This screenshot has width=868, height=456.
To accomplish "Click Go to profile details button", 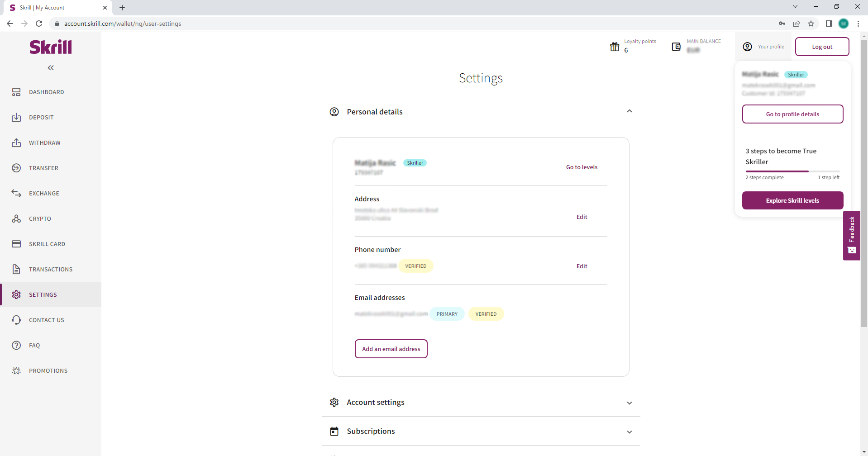I will pyautogui.click(x=792, y=114).
